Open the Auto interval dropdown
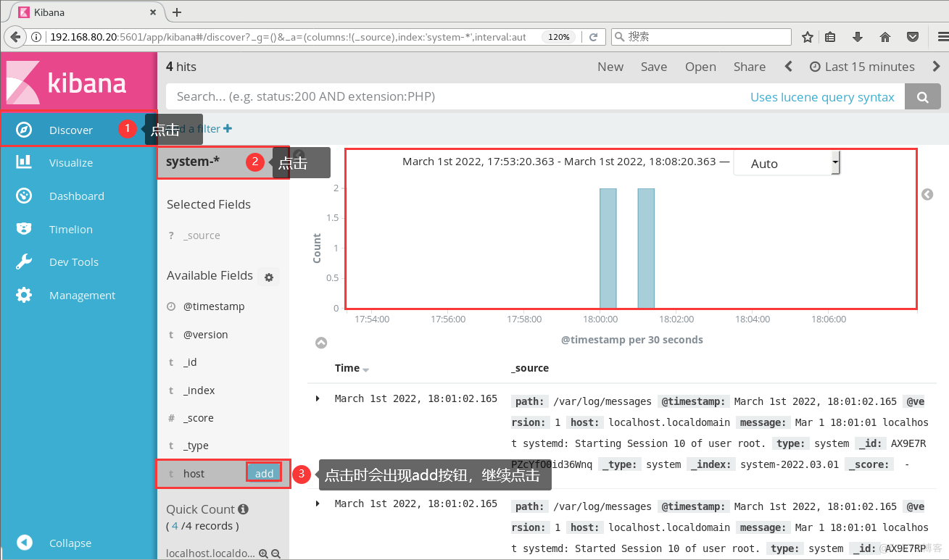Image resolution: width=949 pixels, height=560 pixels. tap(787, 163)
